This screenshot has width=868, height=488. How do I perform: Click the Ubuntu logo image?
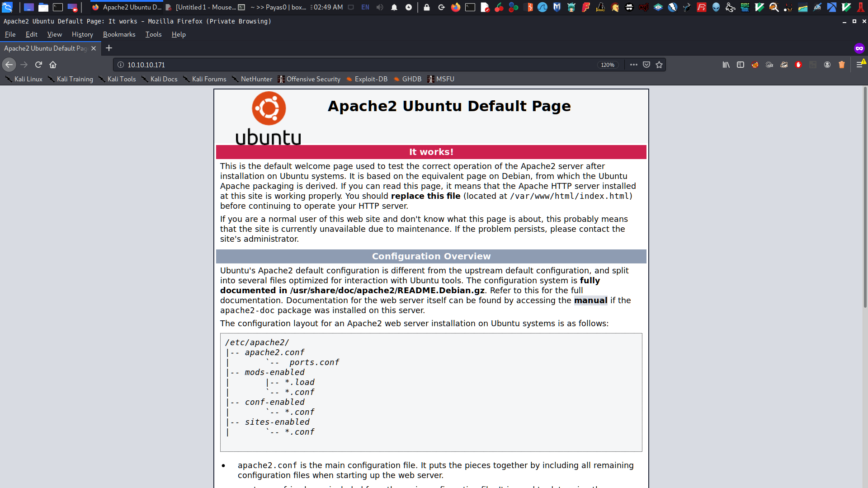(x=269, y=118)
